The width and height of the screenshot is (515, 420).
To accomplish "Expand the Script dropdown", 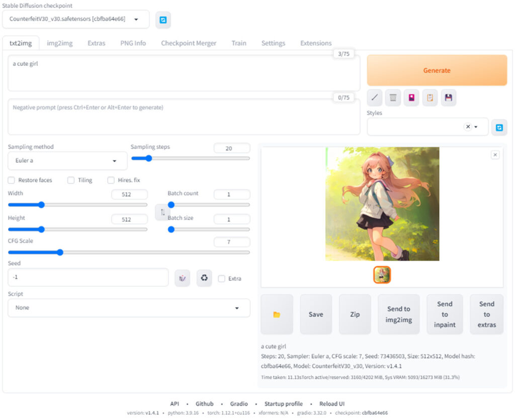I will point(129,308).
